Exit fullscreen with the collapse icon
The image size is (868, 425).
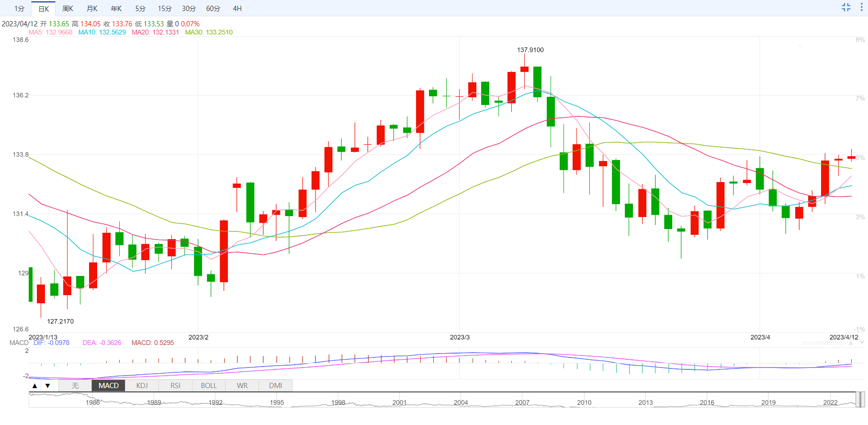point(846,7)
